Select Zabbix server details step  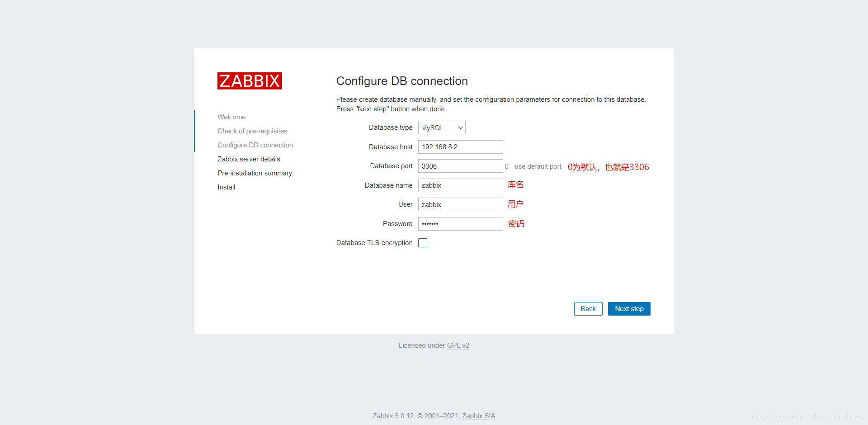(249, 159)
